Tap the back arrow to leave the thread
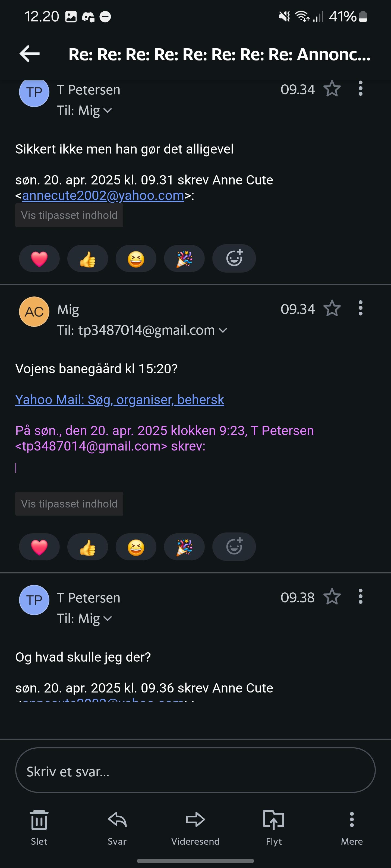The image size is (391, 868). coord(30,54)
